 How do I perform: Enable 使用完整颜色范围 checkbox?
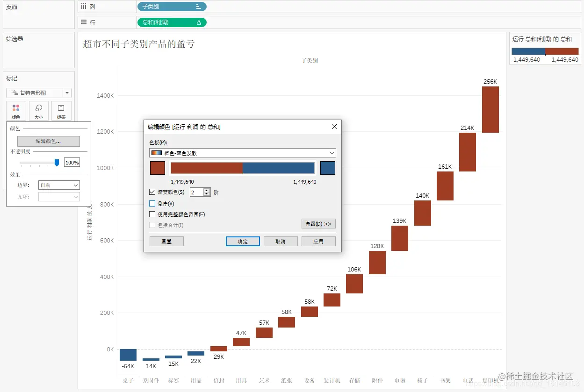pos(152,214)
